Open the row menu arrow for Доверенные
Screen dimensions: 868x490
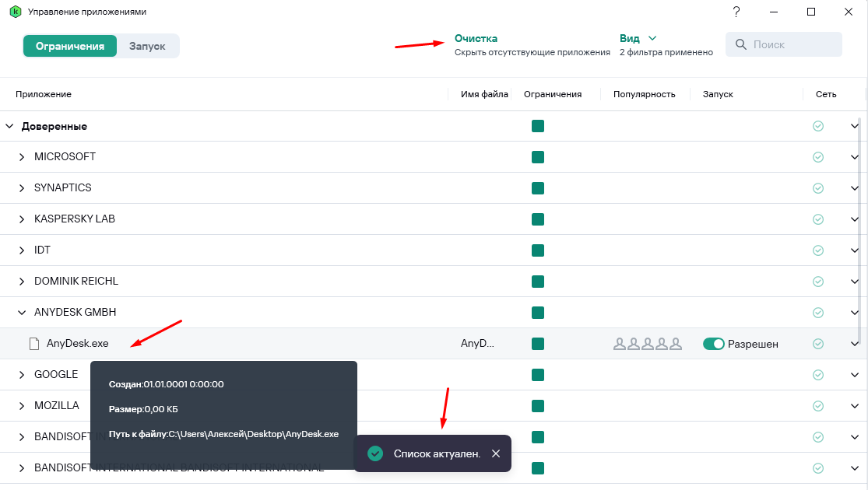tap(854, 126)
